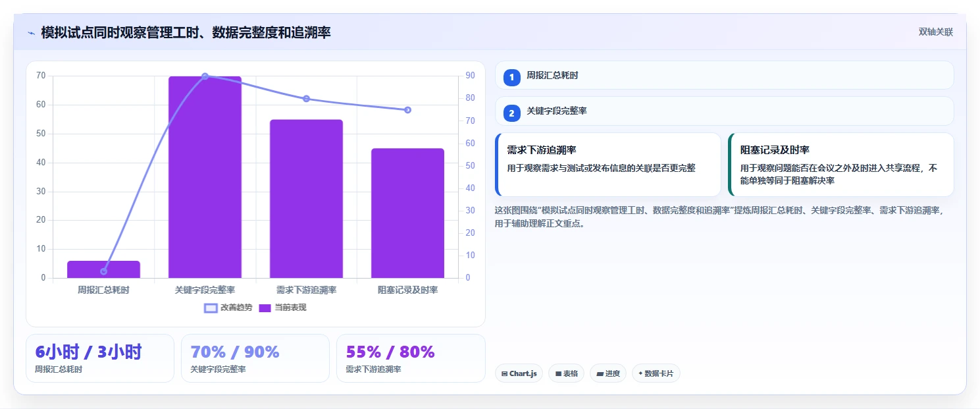Viewport: 980px width, 409px height.
Task: Click the 70% / 90% stat card
Action: click(x=255, y=358)
